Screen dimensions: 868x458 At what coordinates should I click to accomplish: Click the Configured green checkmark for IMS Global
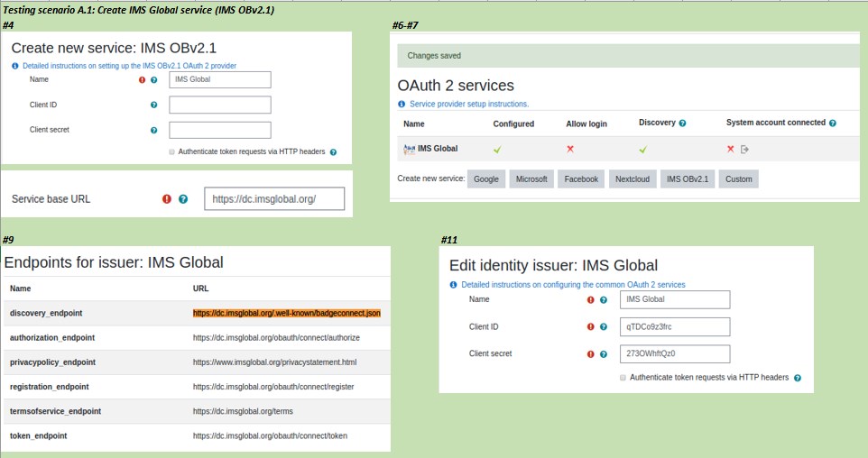pyautogui.click(x=497, y=150)
